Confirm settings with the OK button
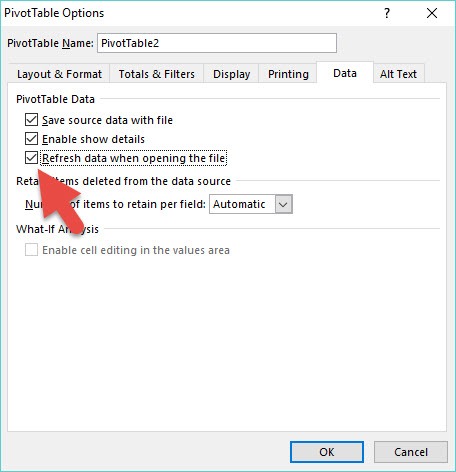Image resolution: width=456 pixels, height=472 pixels. (327, 452)
